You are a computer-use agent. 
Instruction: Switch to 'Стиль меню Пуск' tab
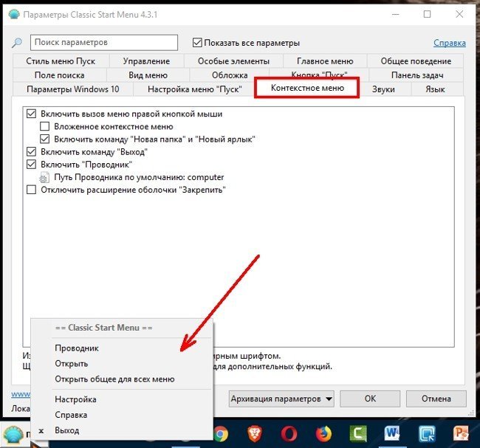click(x=61, y=61)
